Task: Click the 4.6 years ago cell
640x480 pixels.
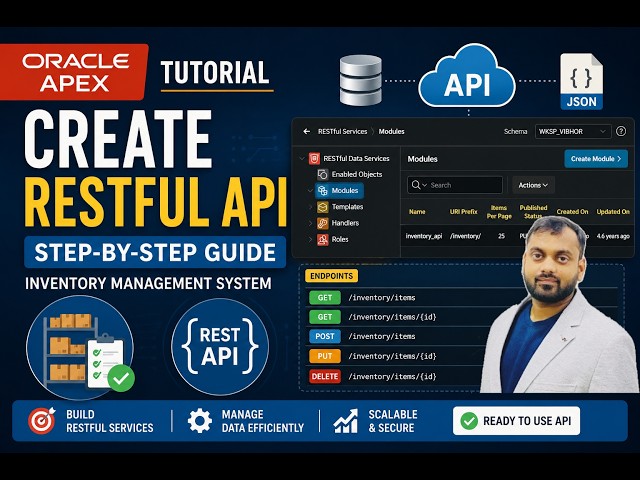Action: [613, 236]
